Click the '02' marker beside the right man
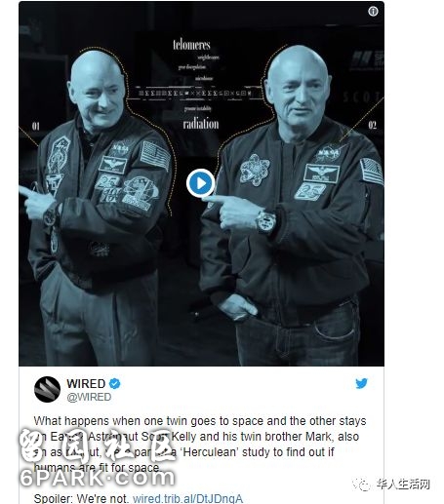Image resolution: width=444 pixels, height=504 pixels. point(373,125)
